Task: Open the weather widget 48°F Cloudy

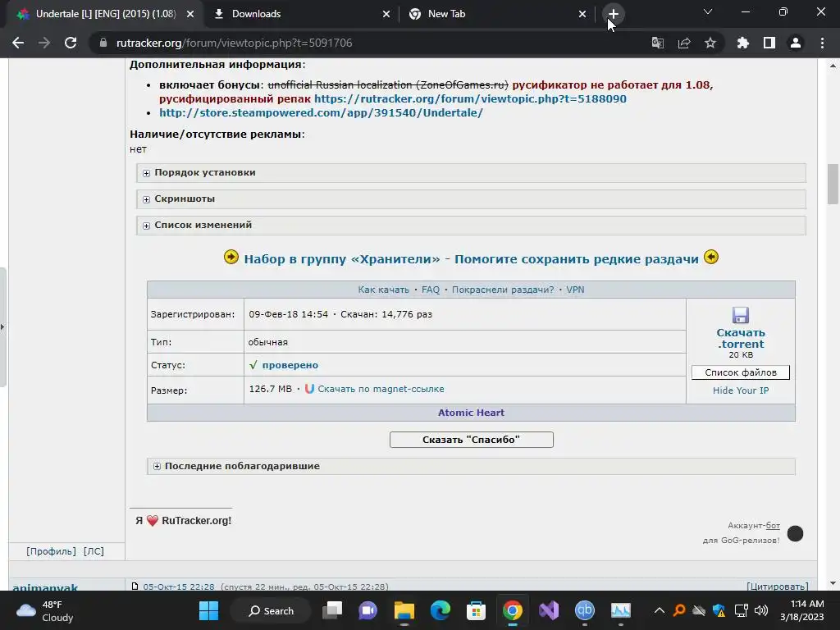Action: [46, 610]
